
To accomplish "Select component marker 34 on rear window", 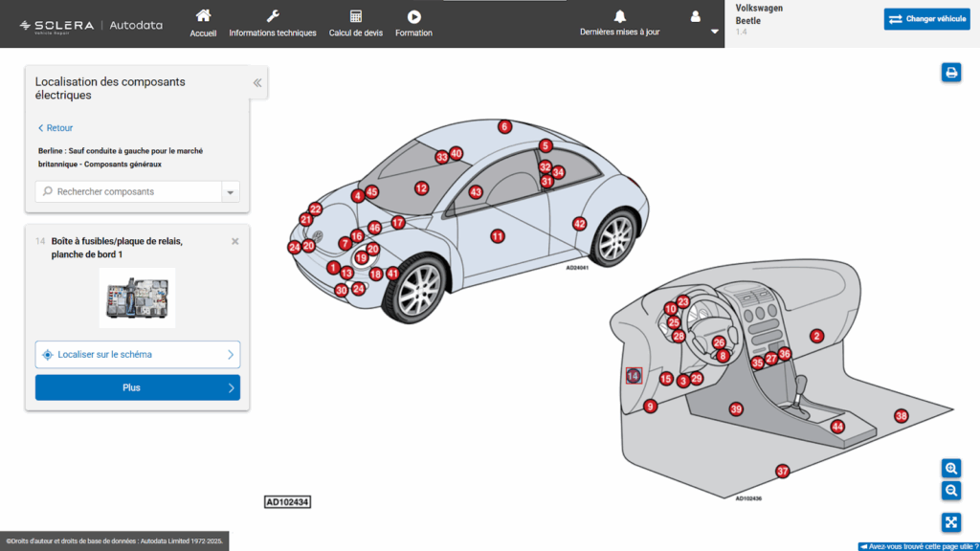I will (x=558, y=172).
